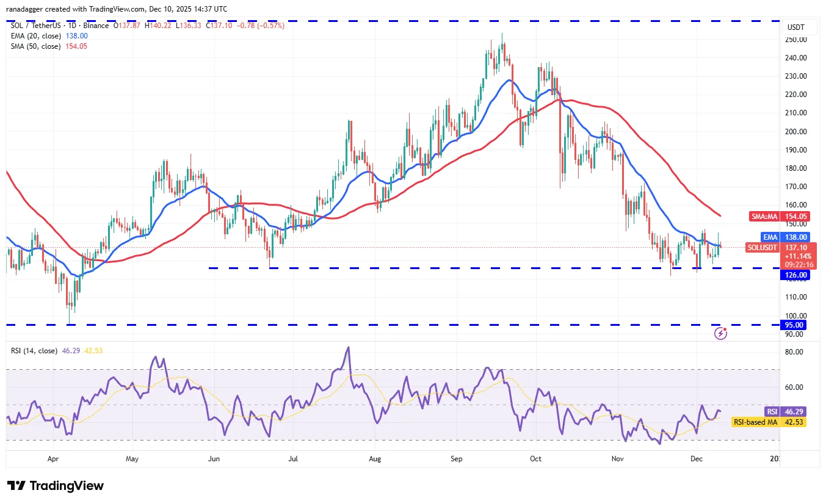Image resolution: width=826 pixels, height=504 pixels.
Task: Select the RSI (14, close) indicator legend
Action: pyautogui.click(x=34, y=351)
